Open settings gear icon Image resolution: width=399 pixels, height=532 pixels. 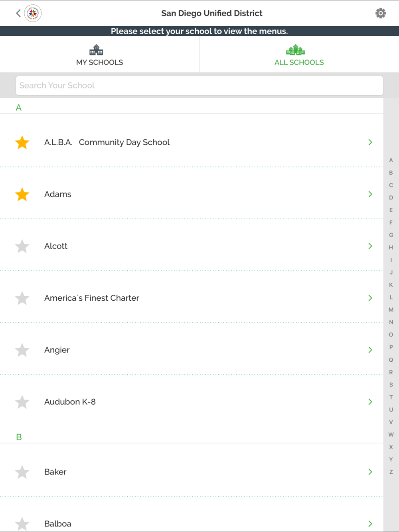[381, 13]
